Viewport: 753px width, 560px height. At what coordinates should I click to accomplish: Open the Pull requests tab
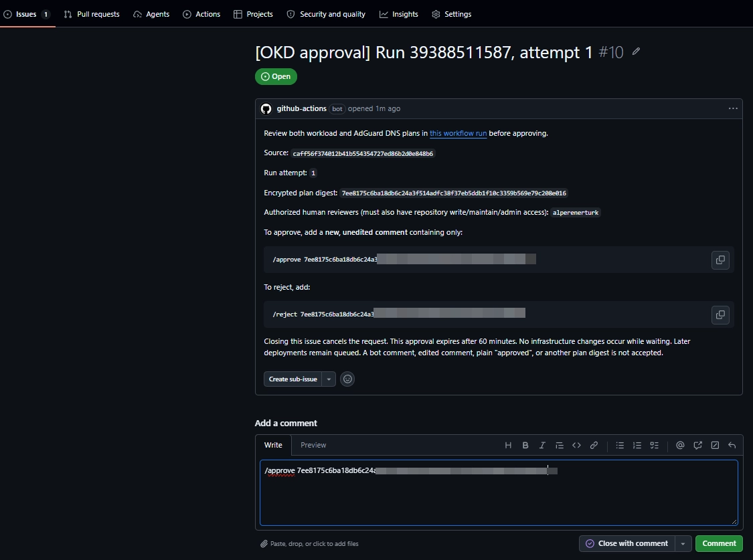92,14
